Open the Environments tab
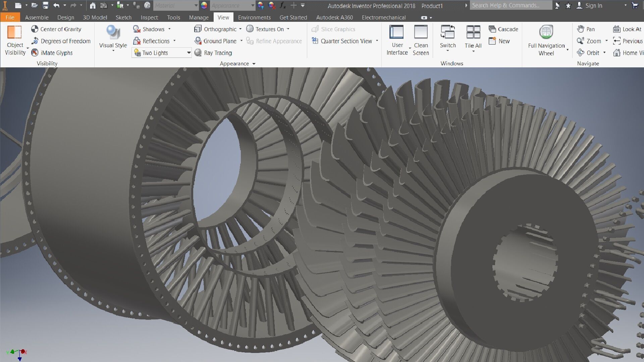Image resolution: width=644 pixels, height=362 pixels. [254, 17]
